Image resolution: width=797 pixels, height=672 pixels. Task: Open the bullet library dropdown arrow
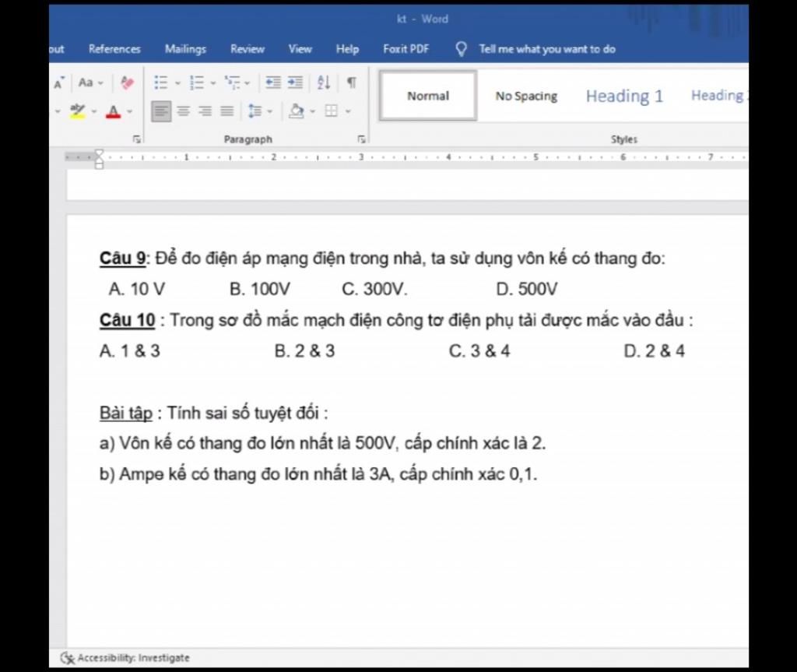(x=177, y=83)
